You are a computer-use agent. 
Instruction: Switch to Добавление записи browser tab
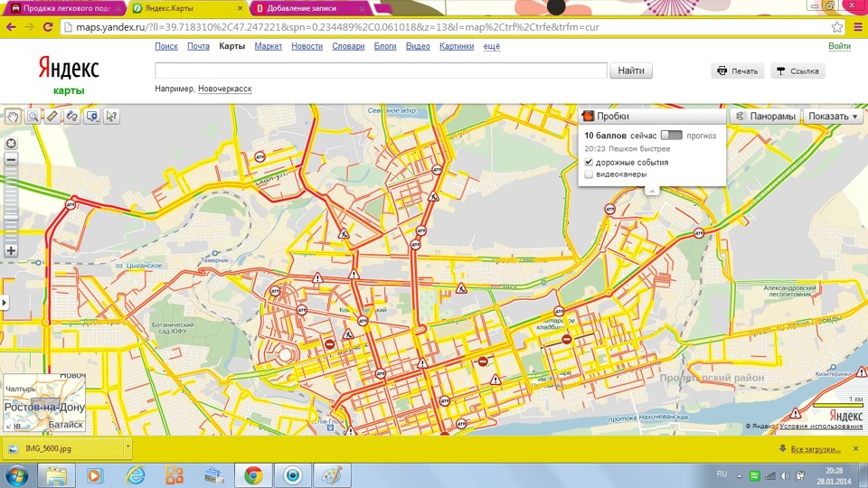309,8
